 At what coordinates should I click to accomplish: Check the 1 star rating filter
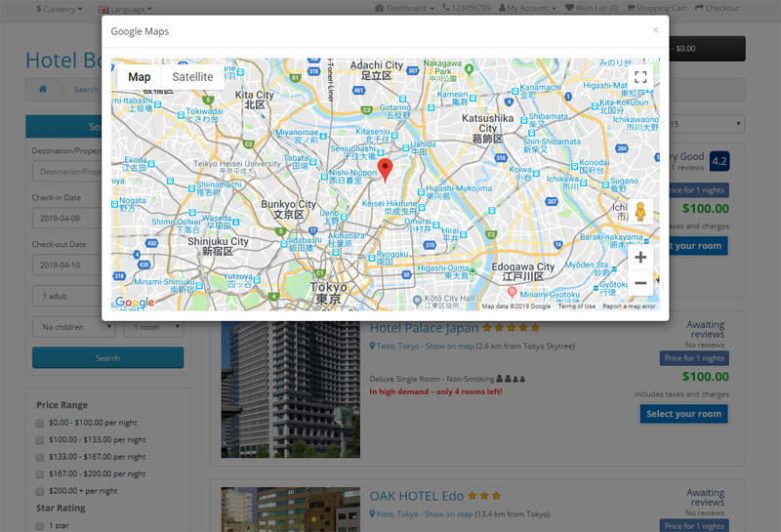tap(40, 526)
